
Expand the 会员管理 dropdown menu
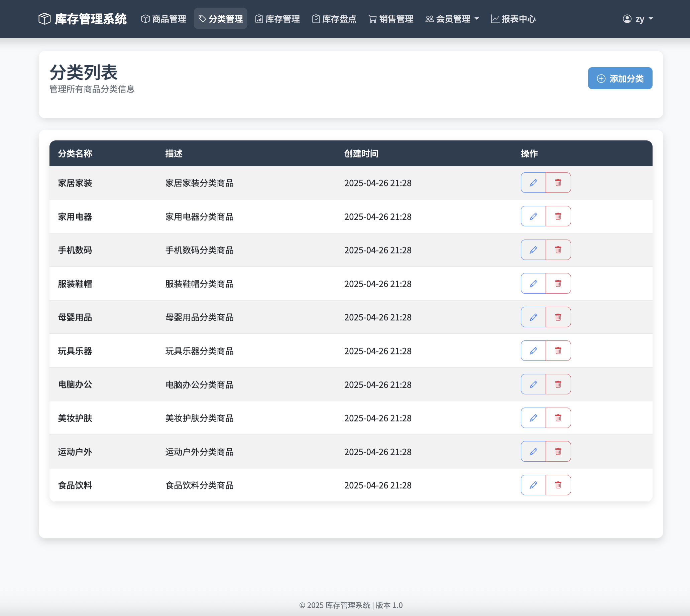[x=452, y=19]
